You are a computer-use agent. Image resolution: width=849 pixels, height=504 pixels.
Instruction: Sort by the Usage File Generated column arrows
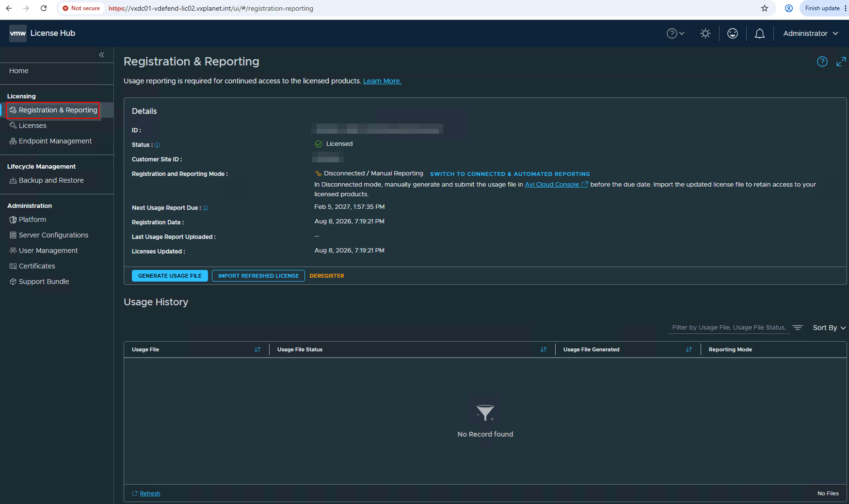689,349
